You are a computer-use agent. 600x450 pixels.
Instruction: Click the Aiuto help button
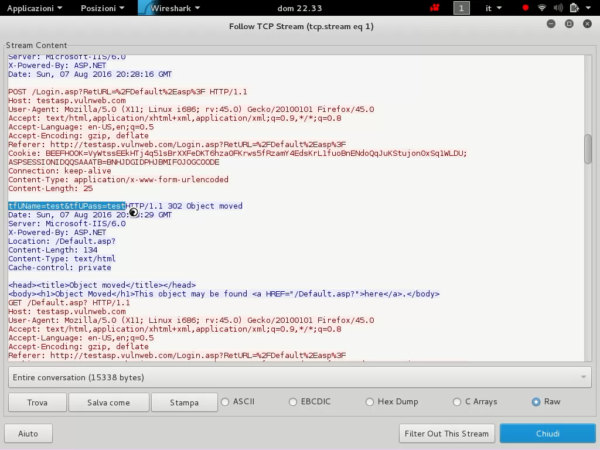coord(28,434)
